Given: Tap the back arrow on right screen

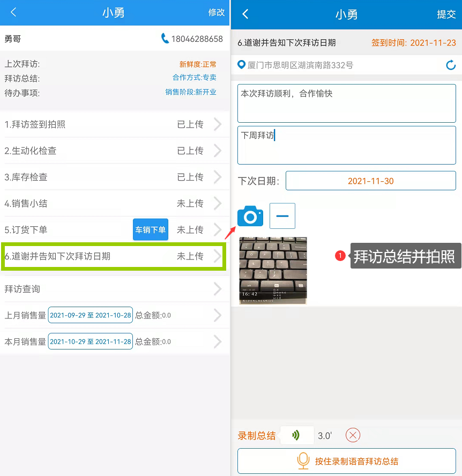Looking at the screenshot, I should point(245,14).
